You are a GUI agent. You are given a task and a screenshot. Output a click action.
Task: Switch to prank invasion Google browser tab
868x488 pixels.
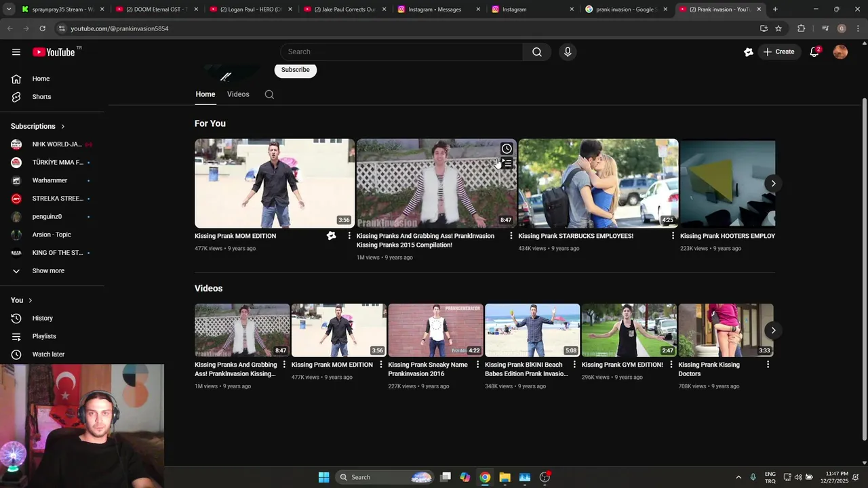(627, 9)
